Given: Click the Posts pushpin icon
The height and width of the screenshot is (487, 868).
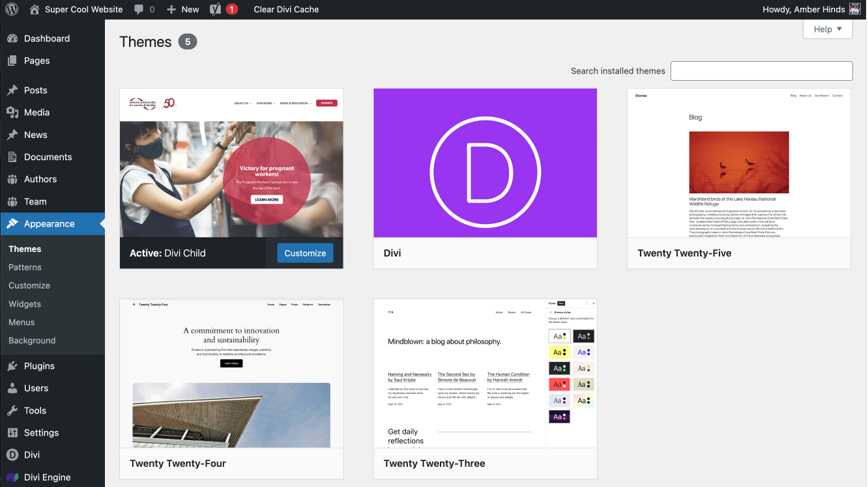Looking at the screenshot, I should point(12,90).
